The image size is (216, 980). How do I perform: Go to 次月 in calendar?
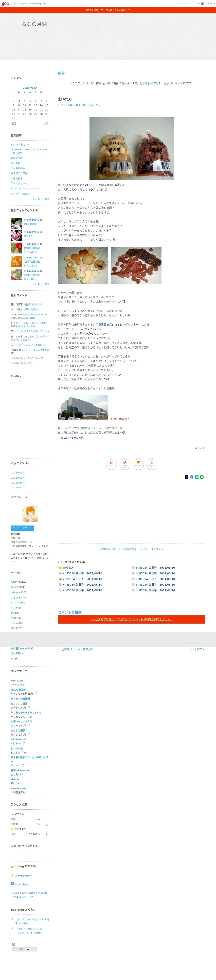pyautogui.click(x=46, y=123)
